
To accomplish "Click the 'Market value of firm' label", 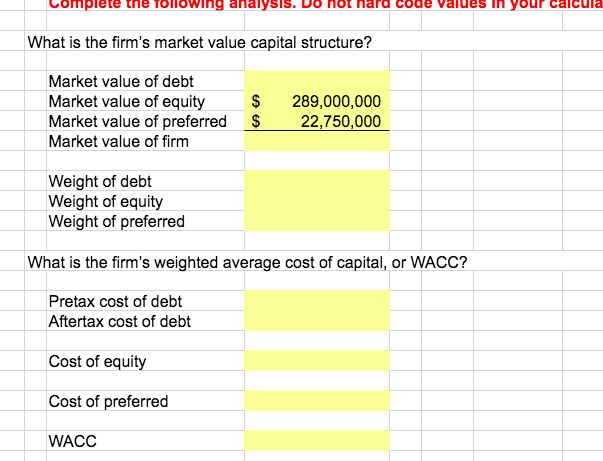I will point(118,141).
